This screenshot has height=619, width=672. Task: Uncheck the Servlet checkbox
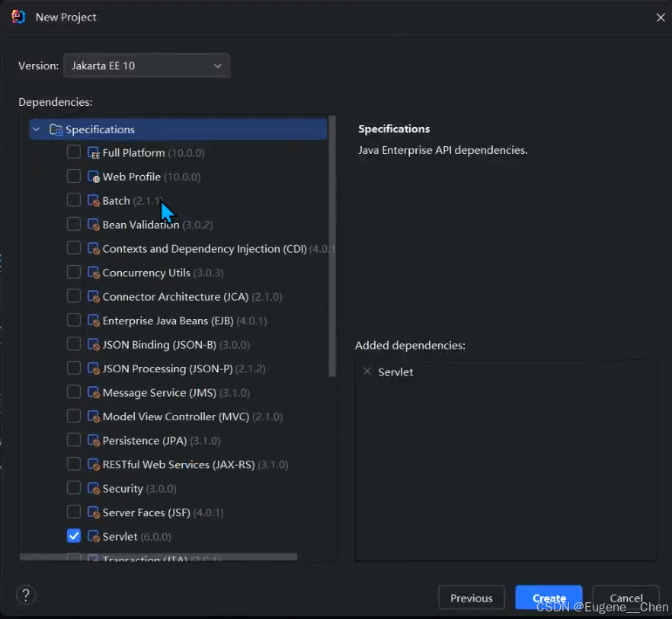point(74,536)
